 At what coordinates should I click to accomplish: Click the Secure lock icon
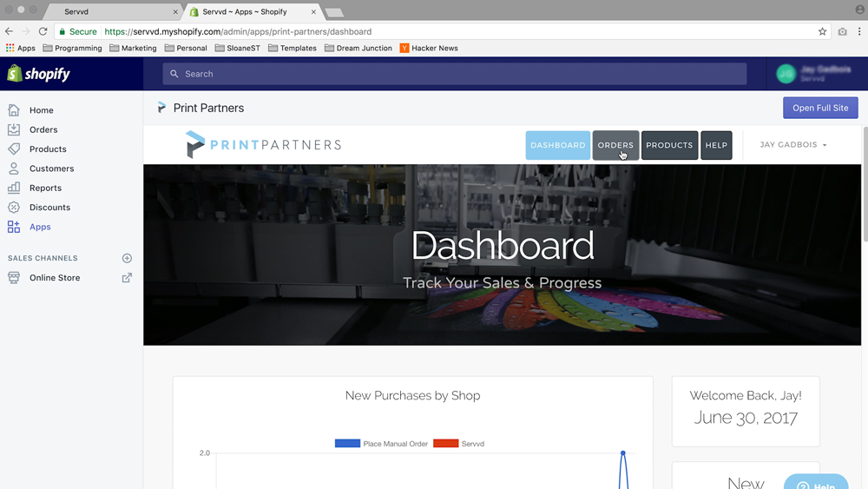point(62,31)
